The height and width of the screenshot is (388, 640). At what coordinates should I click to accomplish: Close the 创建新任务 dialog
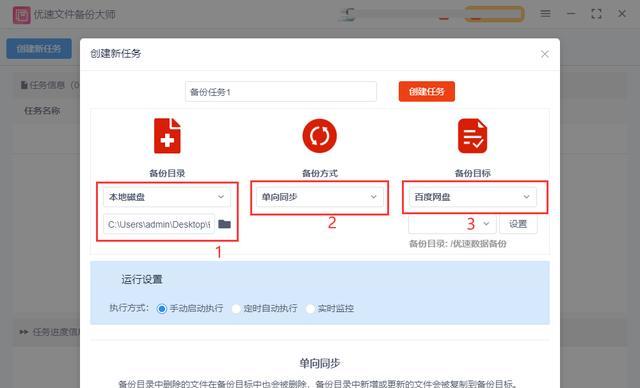[544, 54]
